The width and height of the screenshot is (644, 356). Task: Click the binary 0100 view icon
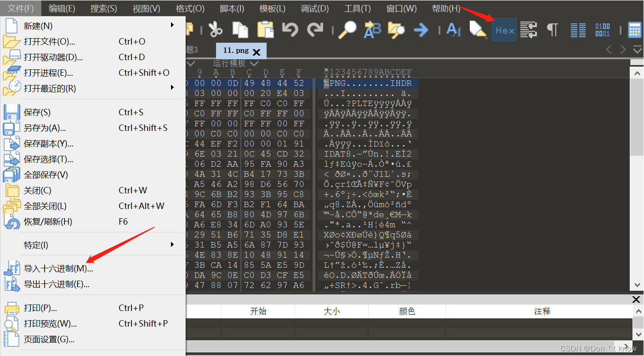tap(603, 30)
